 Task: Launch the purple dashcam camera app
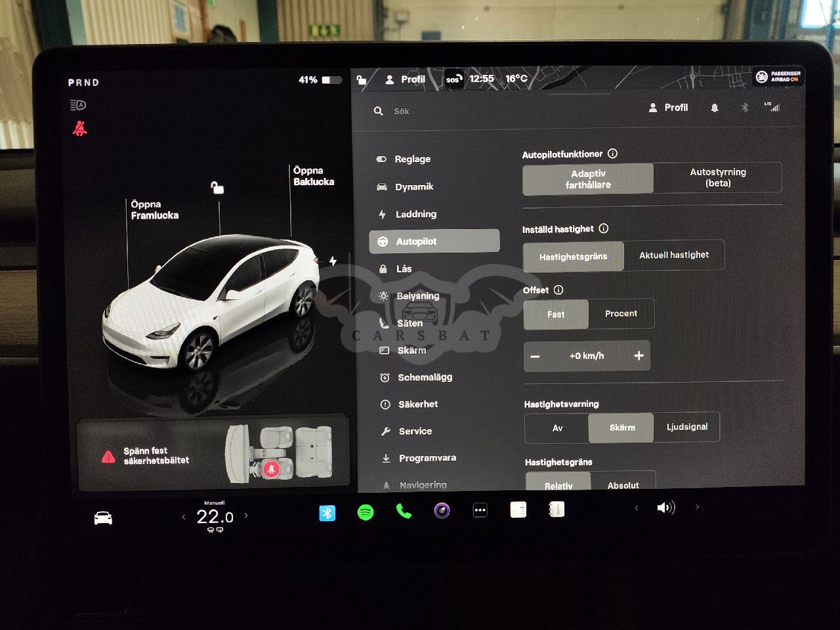(x=442, y=511)
